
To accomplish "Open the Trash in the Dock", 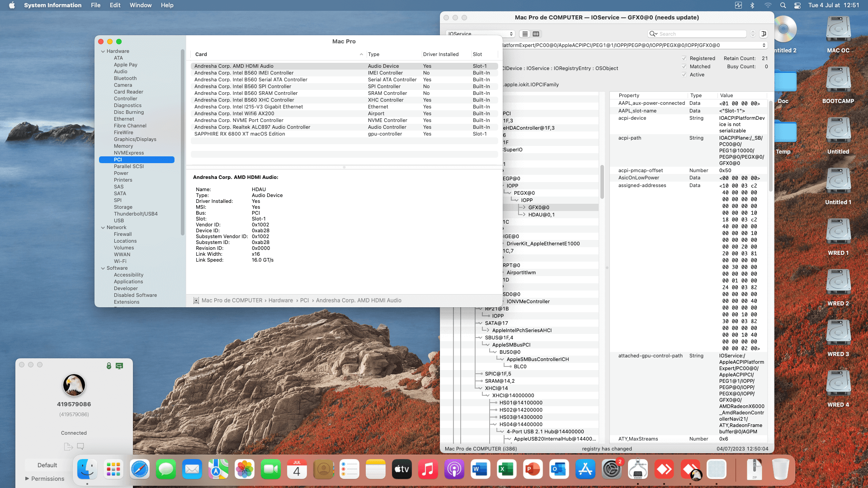I will (x=781, y=469).
